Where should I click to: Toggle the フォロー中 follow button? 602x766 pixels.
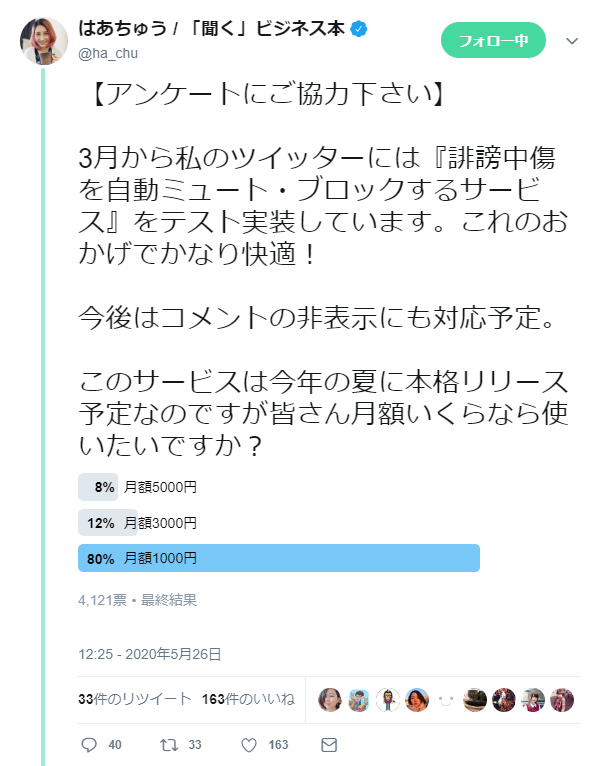point(493,40)
